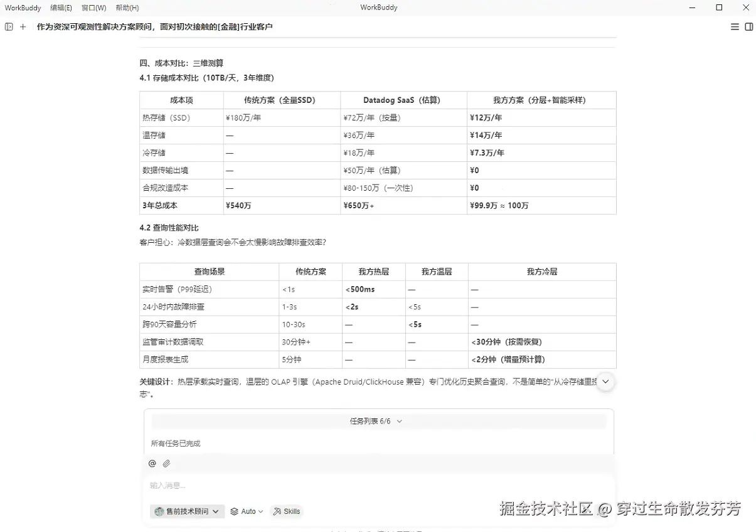Expand the 售前技术顾问 role dropdown
The height and width of the screenshot is (532, 756).
point(187,511)
